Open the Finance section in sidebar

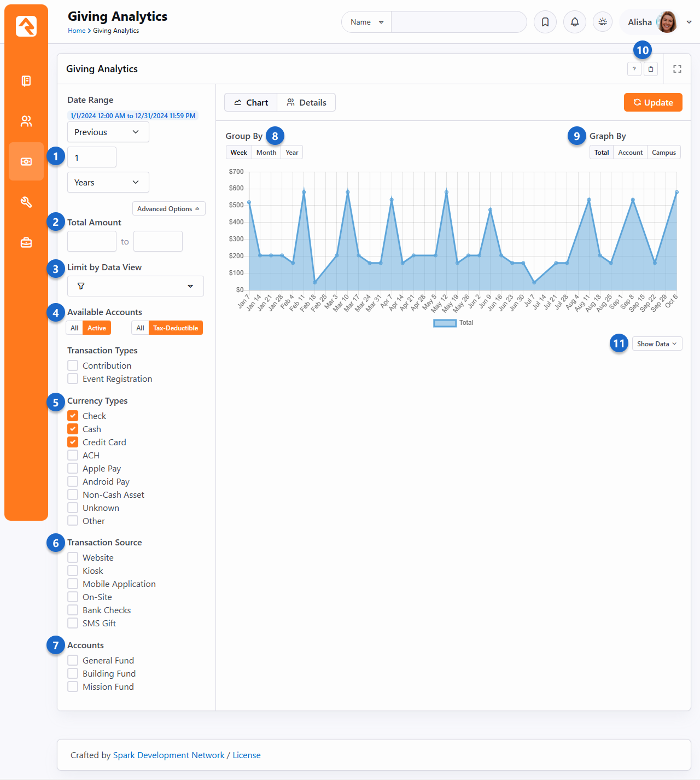click(26, 161)
